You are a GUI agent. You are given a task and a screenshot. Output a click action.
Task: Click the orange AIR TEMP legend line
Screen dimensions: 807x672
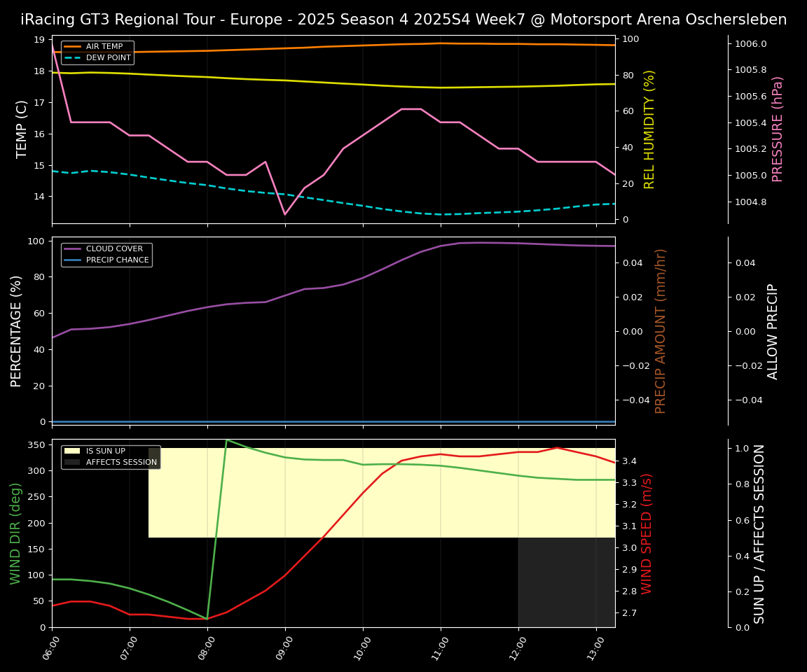(73, 47)
